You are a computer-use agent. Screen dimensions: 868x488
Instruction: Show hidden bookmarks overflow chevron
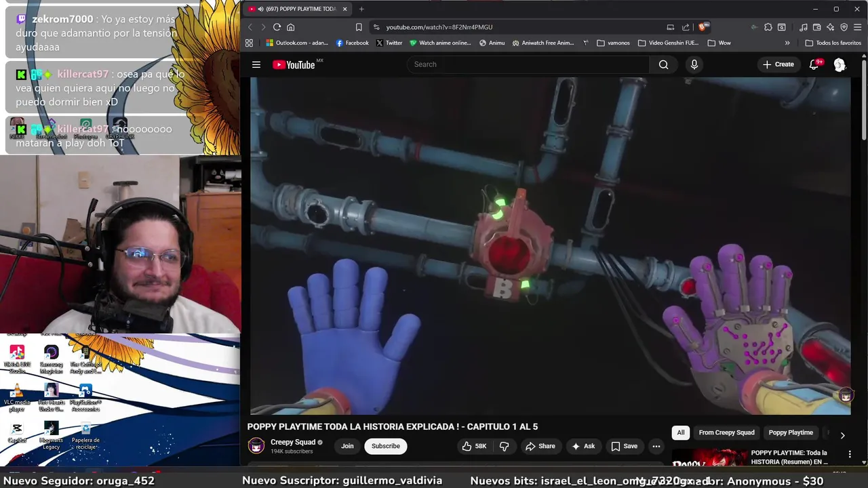pos(787,43)
